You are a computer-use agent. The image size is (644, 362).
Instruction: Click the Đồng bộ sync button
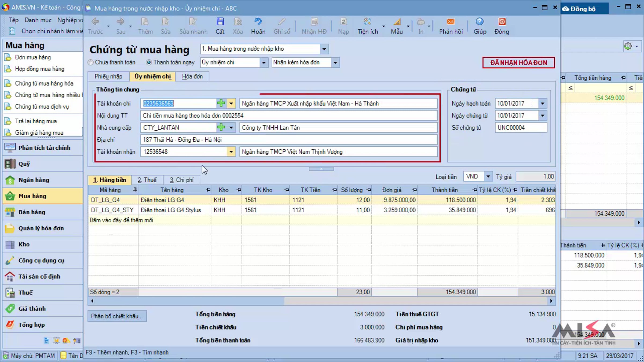[x=584, y=9]
